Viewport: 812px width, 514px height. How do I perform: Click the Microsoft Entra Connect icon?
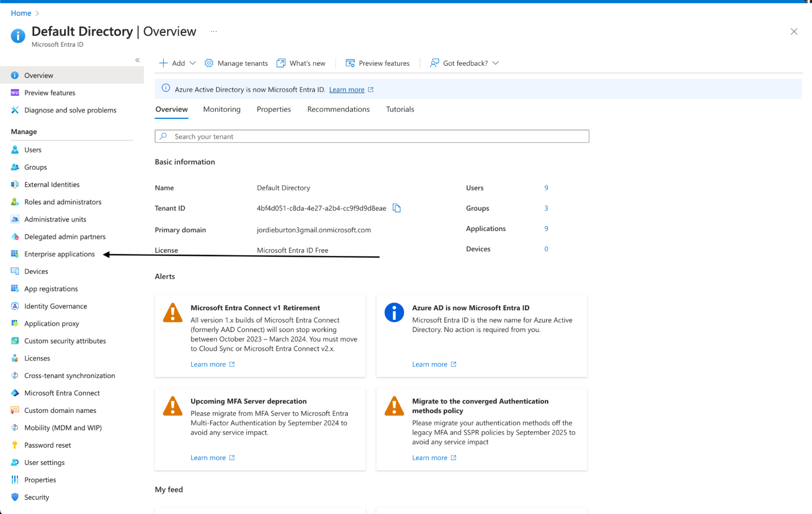click(15, 393)
